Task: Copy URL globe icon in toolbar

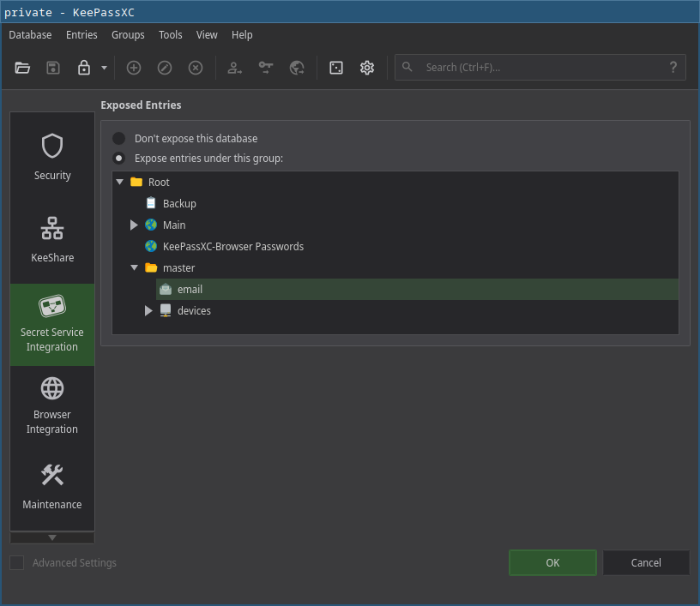Action: (x=297, y=68)
